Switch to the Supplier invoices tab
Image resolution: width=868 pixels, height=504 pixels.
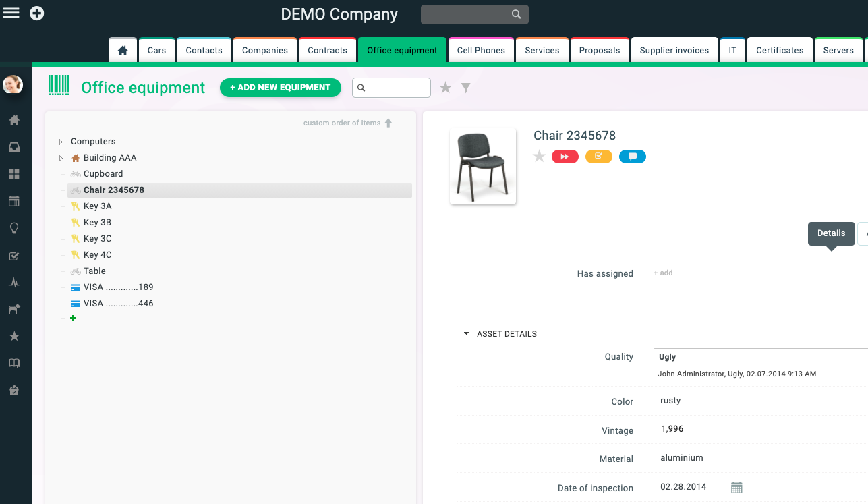coord(674,50)
